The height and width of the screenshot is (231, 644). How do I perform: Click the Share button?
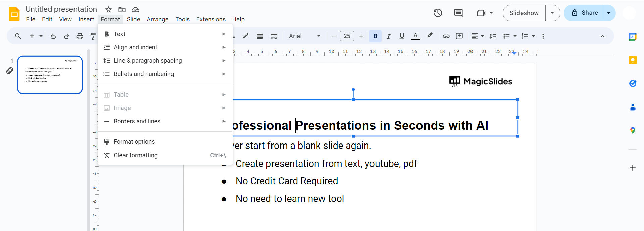click(583, 13)
